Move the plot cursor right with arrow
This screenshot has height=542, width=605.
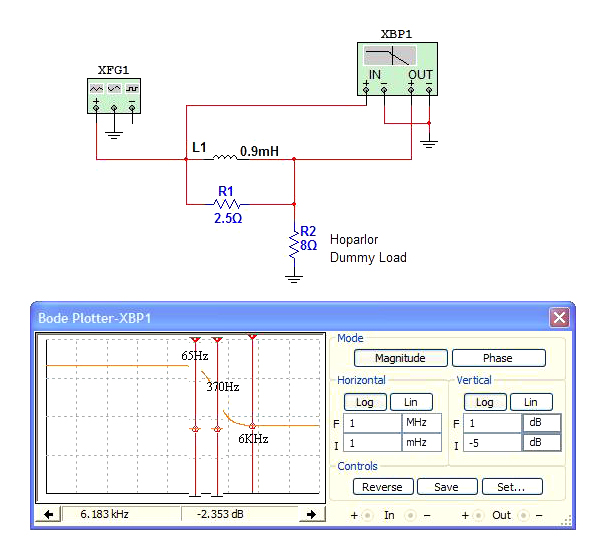pyautogui.click(x=312, y=514)
